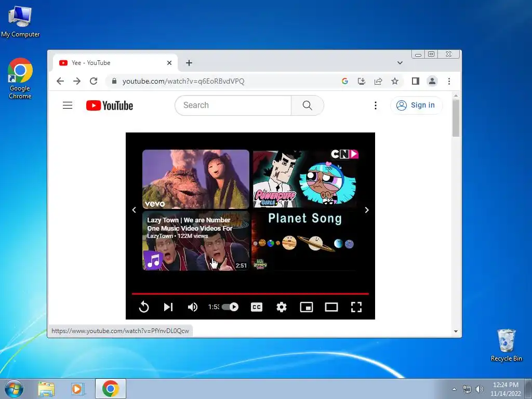Click the taskbar clock and date
The height and width of the screenshot is (399, 532).
point(506,389)
